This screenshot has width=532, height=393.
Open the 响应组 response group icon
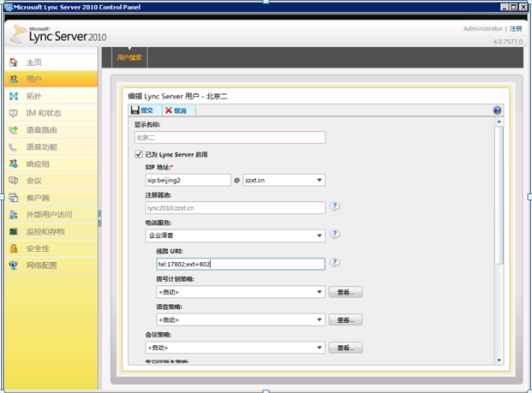[x=13, y=164]
